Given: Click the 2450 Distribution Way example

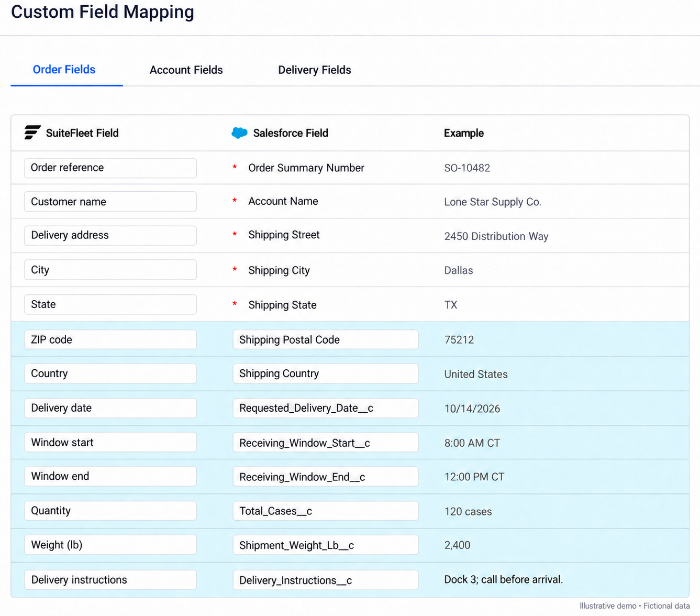Looking at the screenshot, I should [496, 236].
